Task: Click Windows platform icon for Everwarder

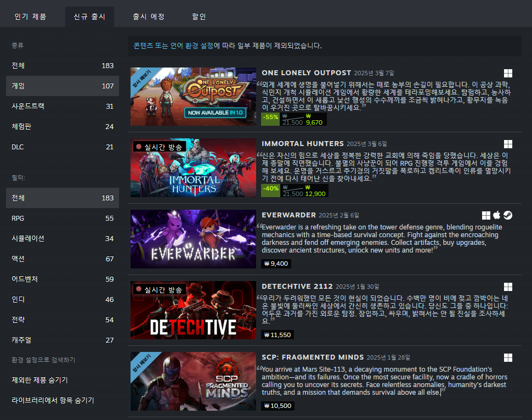Action: [486, 215]
